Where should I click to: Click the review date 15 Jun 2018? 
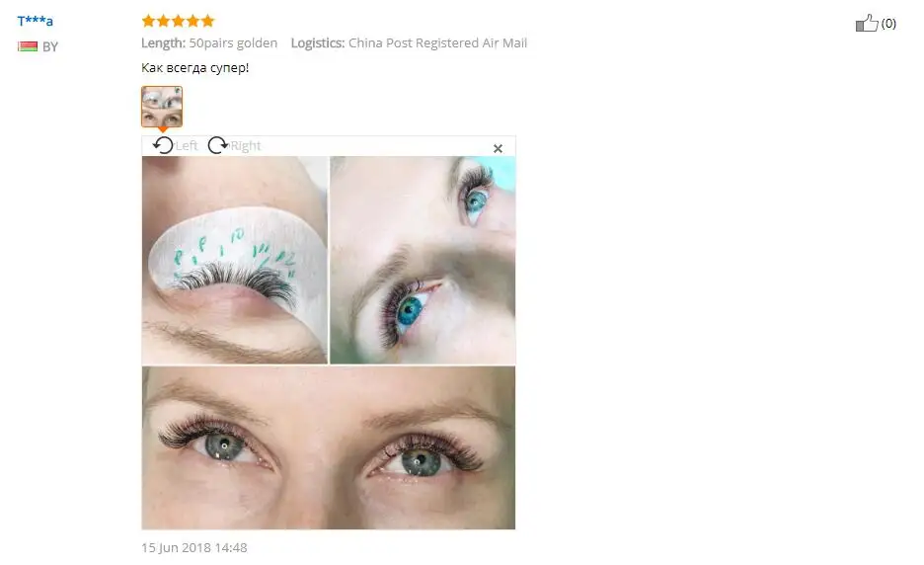point(194,548)
